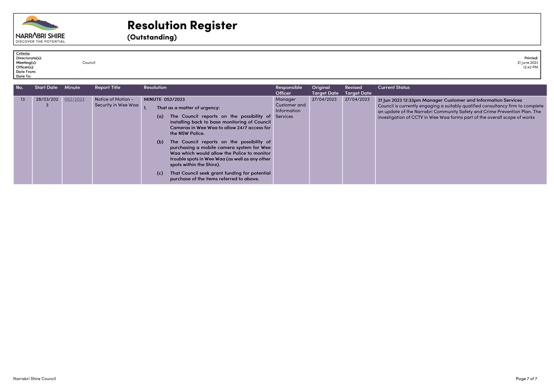Select the Directorate(s): label
Image resolution: width=554 pixels, height=392 pixels.
(29, 58)
